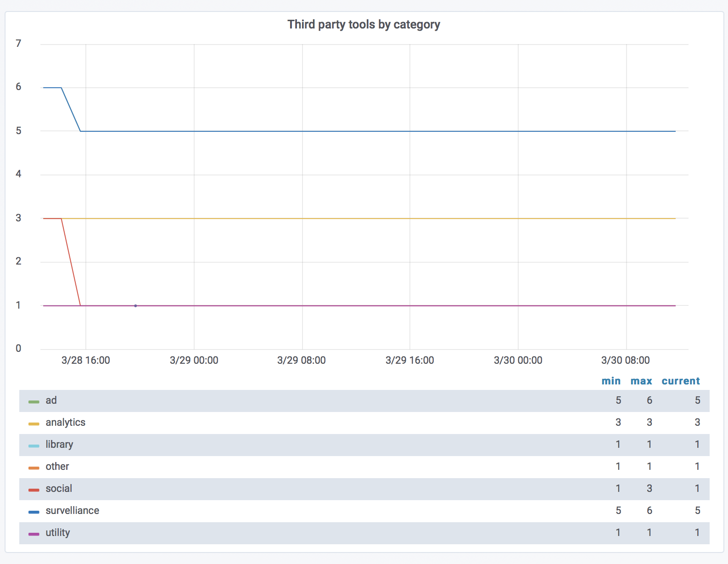Open the orange 'other' series color swatch

tap(34, 468)
